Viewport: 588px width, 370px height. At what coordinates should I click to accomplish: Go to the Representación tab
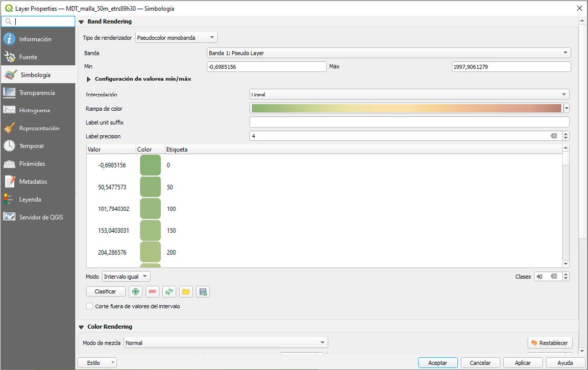tap(38, 128)
